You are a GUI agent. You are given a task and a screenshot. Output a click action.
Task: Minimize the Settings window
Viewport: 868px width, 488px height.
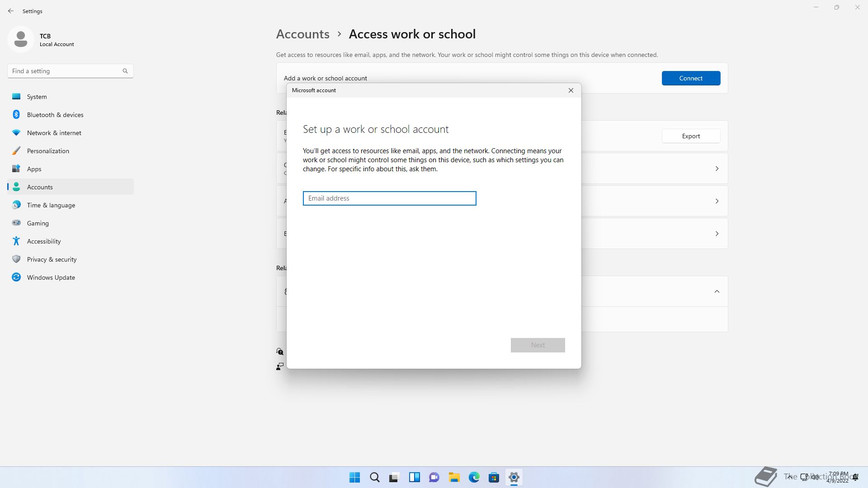[x=816, y=7]
